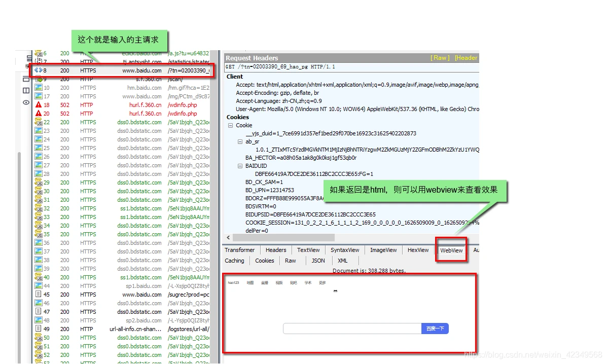Select the HTML icon of session 8
This screenshot has width=607, height=364.
(39, 70)
